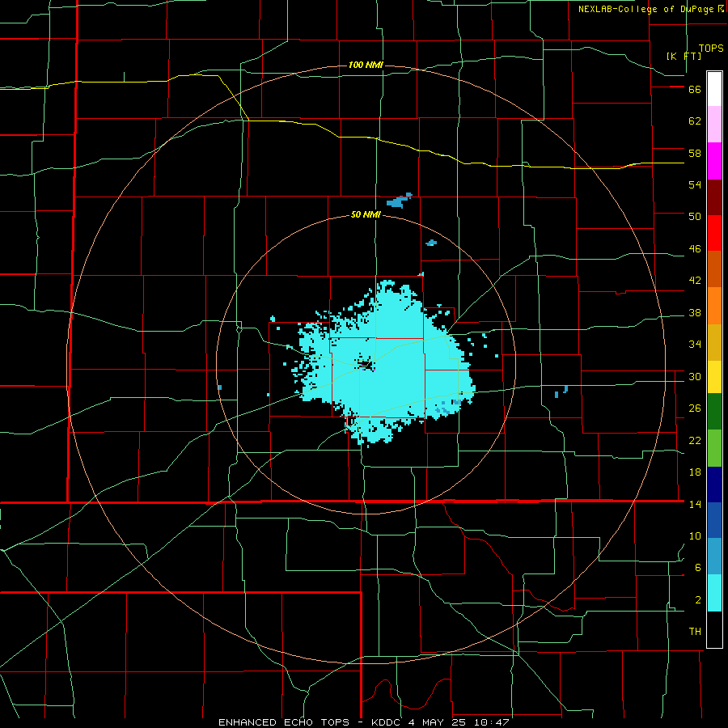Click the 'TH' threshold legend label
This screenshot has width=728, height=728.
click(695, 632)
